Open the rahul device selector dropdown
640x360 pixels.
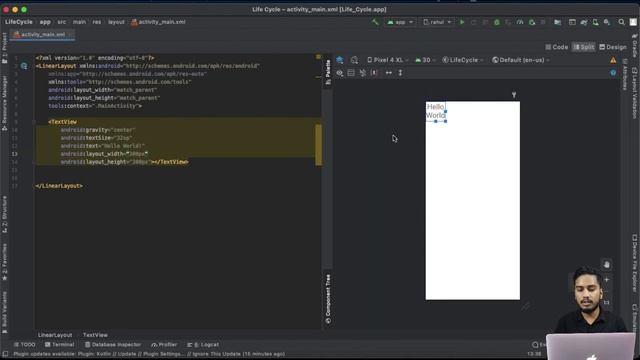click(x=437, y=22)
